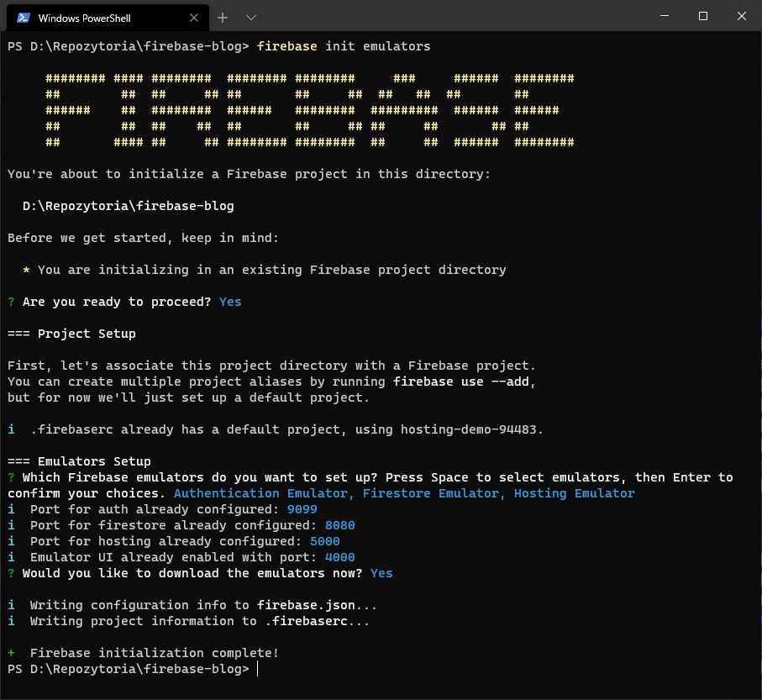Click the 'firebase use --add' command hint
The width and height of the screenshot is (762, 700).
[465, 382]
